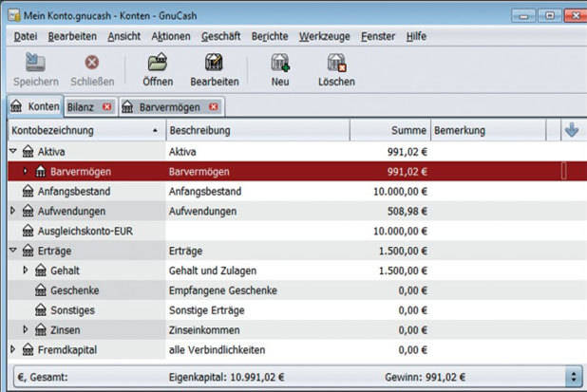The width and height of the screenshot is (587, 392).
Task: Click 'Gewinn: 991,02 €' in summary bar
Action: (425, 377)
